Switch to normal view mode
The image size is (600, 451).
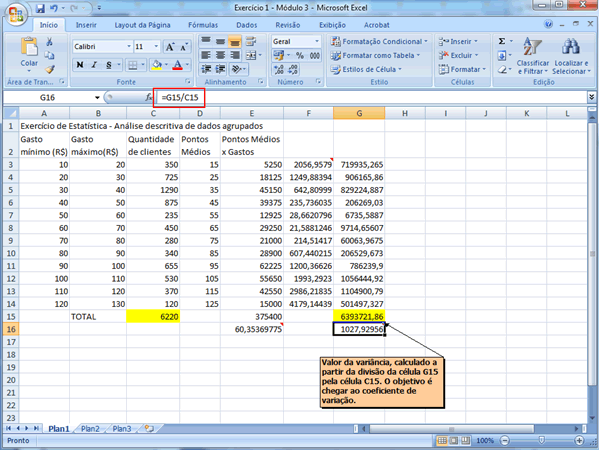tap(439, 440)
